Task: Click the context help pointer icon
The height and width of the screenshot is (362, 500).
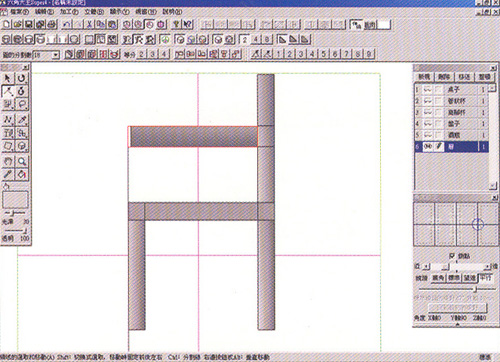Action: click(x=188, y=24)
